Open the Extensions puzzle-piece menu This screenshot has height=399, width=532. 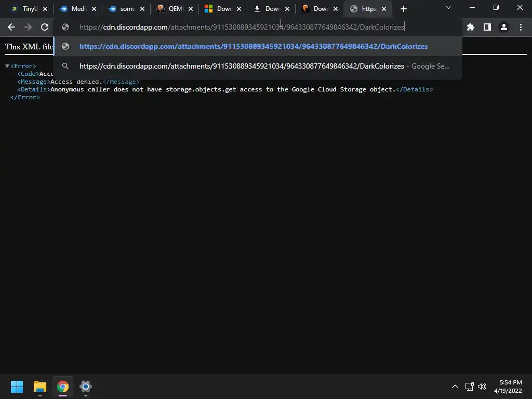pos(471,27)
